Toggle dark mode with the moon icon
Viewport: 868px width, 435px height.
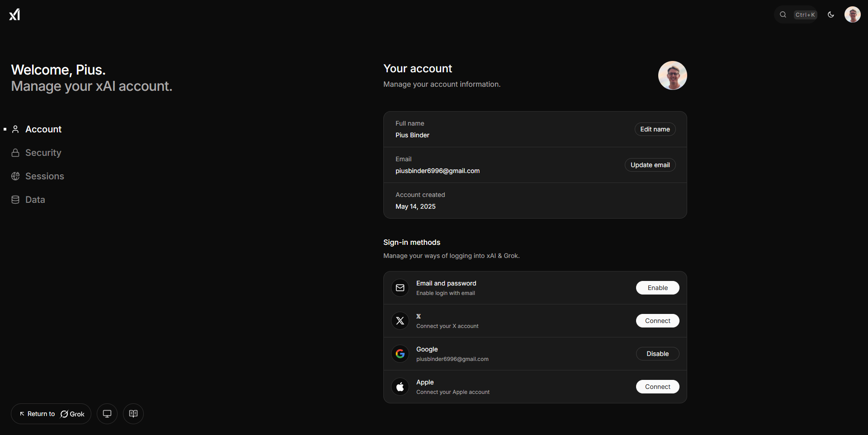(x=830, y=14)
